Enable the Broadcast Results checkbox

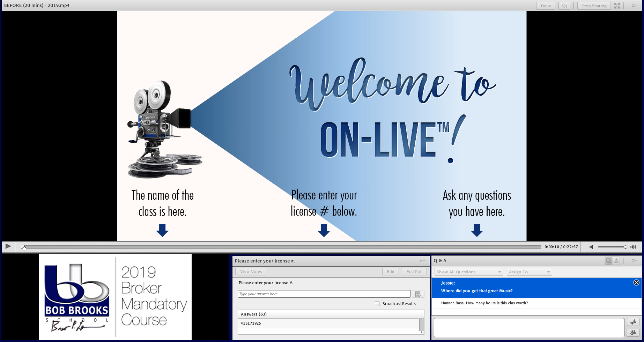point(377,304)
